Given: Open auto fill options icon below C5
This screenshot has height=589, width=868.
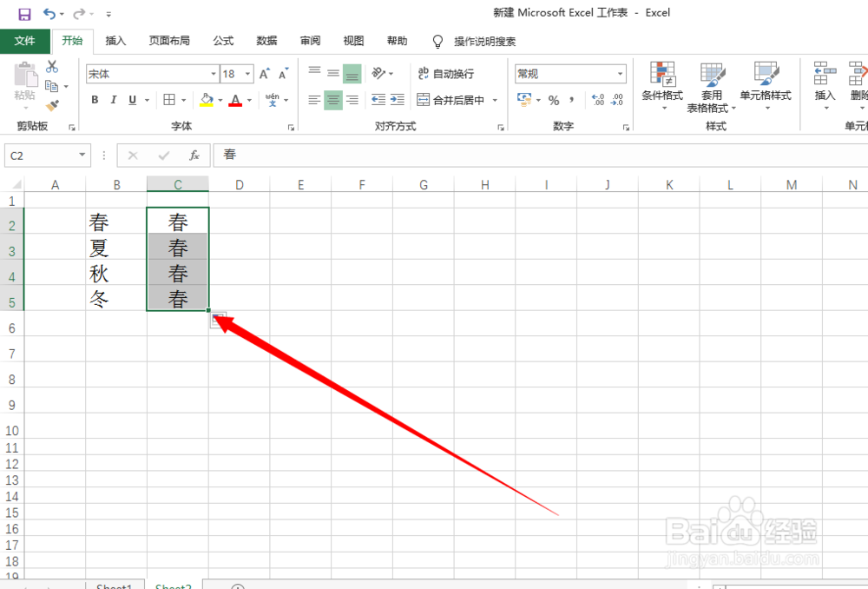Looking at the screenshot, I should pyautogui.click(x=218, y=320).
